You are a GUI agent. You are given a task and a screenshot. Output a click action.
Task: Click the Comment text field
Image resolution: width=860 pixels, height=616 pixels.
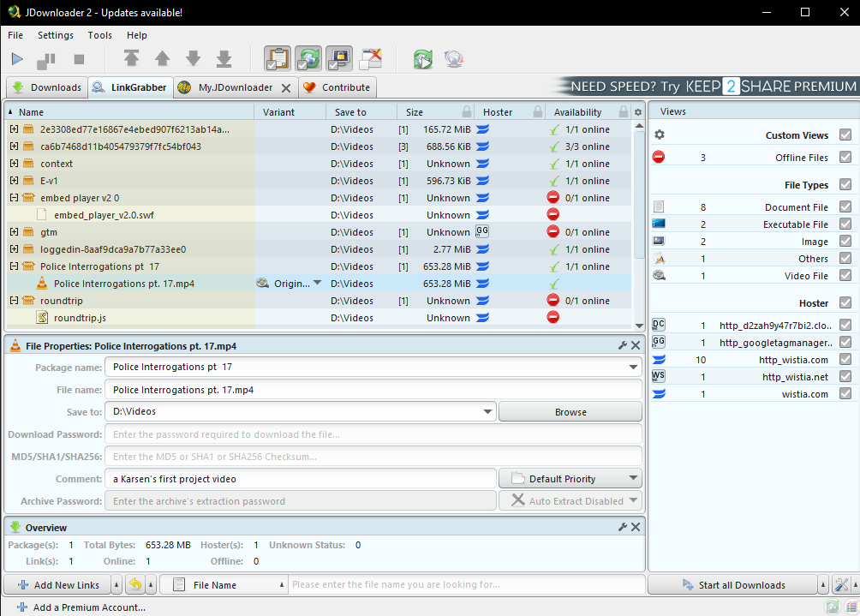click(301, 479)
